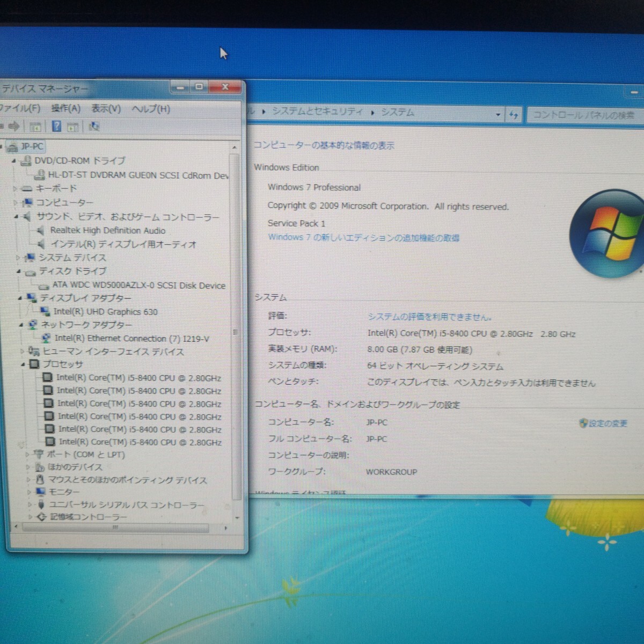Select the ユニバーサル シリアル バス コントローラー icon

(x=41, y=504)
